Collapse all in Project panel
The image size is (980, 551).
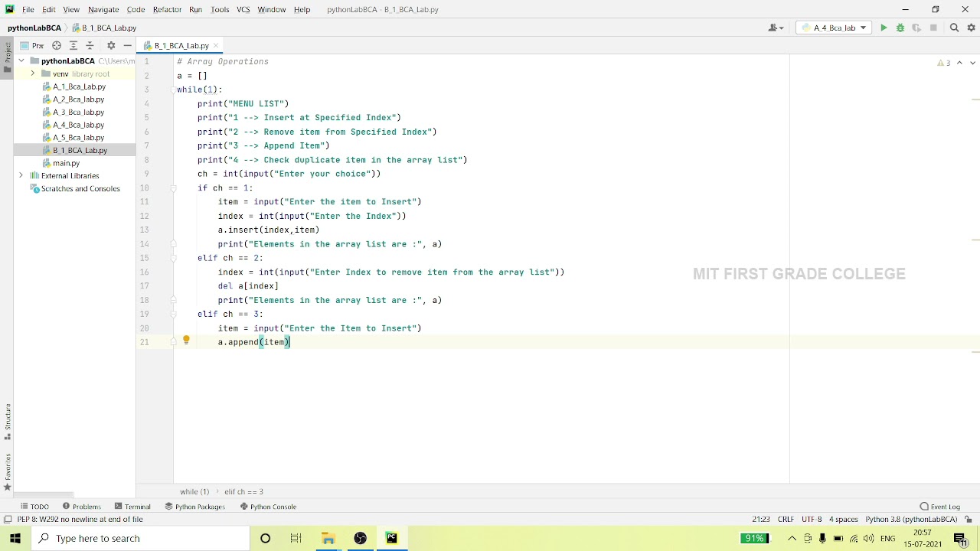coord(90,46)
